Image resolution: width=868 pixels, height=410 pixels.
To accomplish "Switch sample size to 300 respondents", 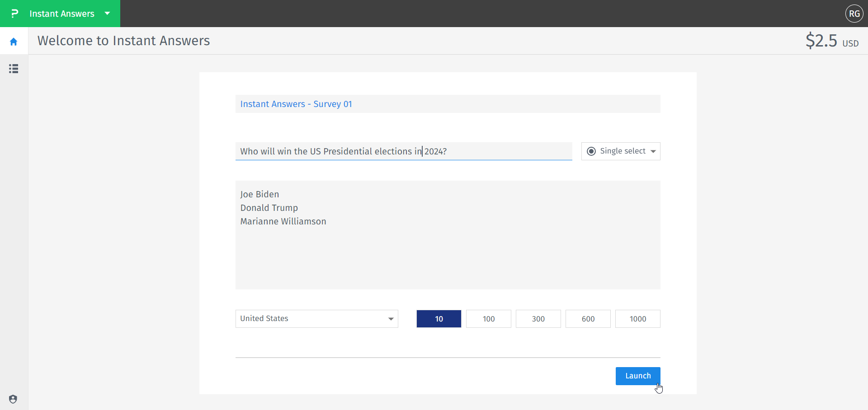I will click(538, 319).
